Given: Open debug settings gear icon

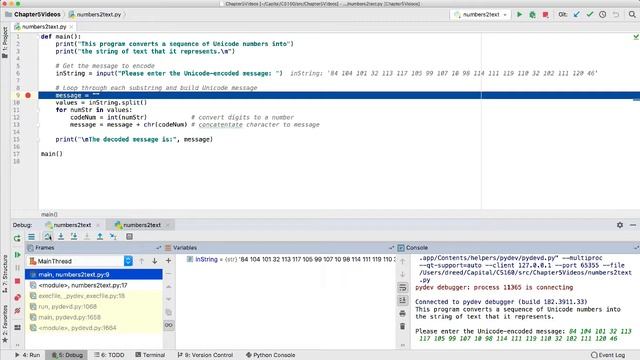Looking at the screenshot, I should pos(620,225).
